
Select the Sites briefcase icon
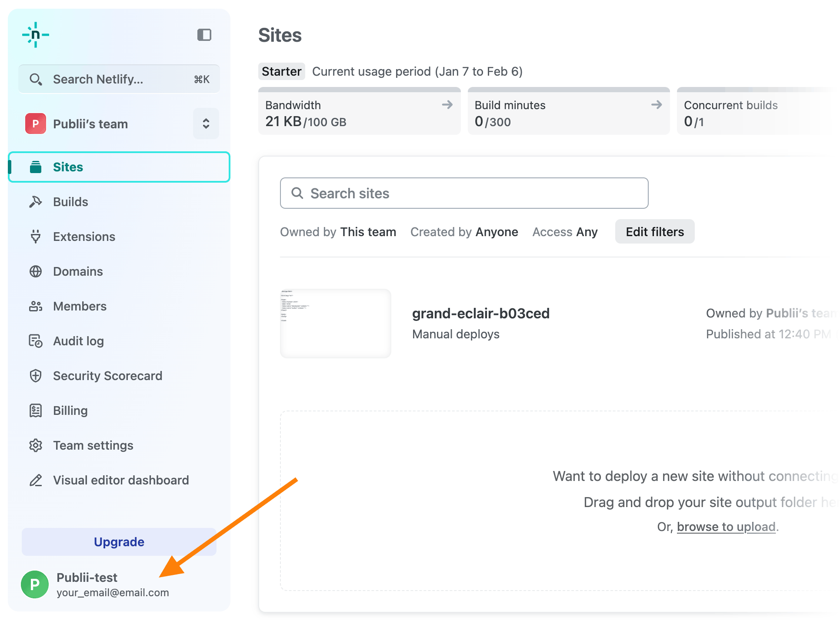coord(36,167)
